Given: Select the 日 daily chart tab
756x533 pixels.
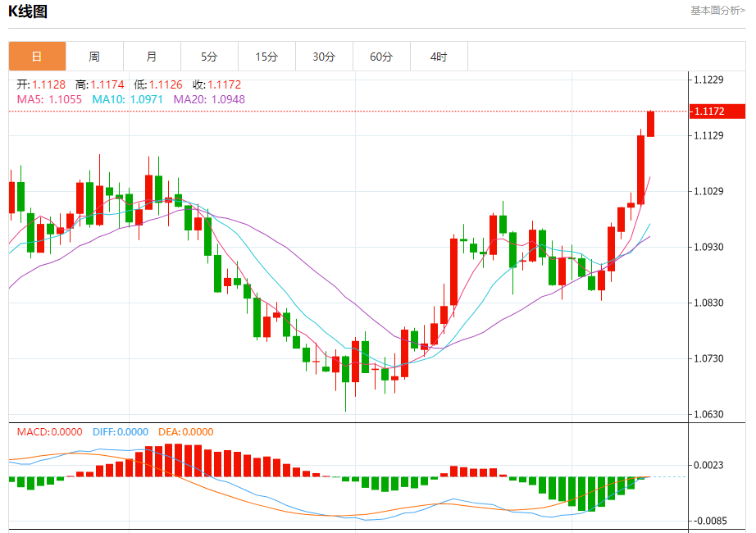Looking at the screenshot, I should [37, 57].
